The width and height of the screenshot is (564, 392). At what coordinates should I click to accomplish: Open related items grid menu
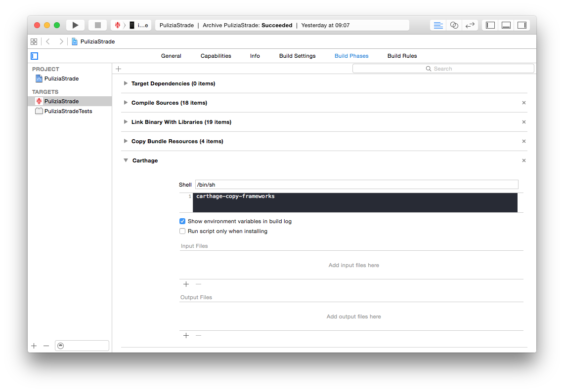(34, 41)
